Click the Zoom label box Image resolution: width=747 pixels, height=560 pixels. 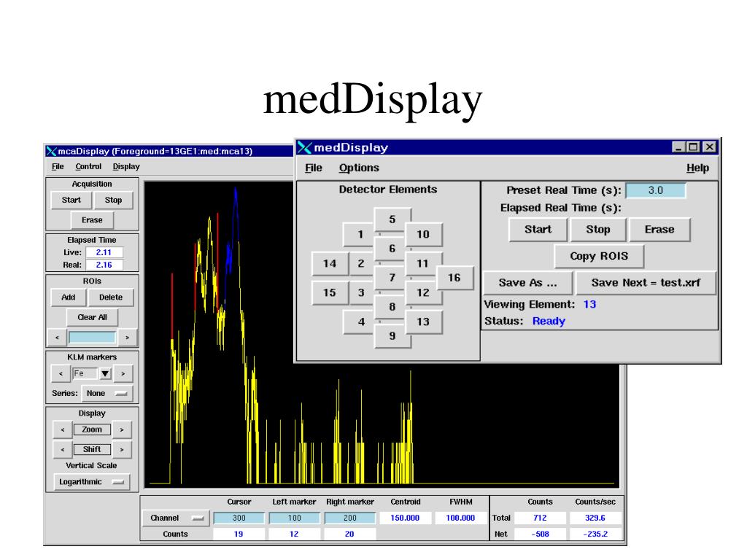point(92,429)
